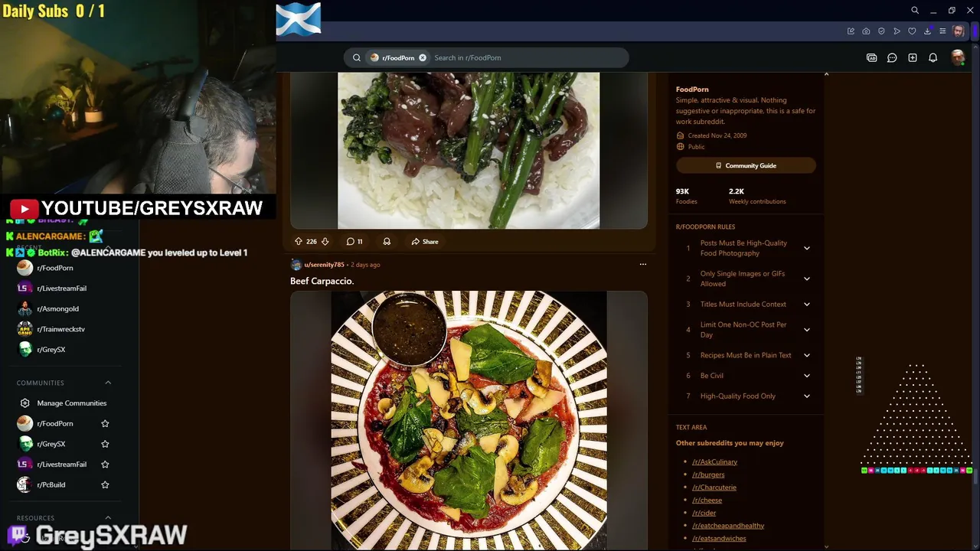Viewport: 980px width, 551px height.
Task: Open the shield ad-blocker icon
Action: pos(881,31)
